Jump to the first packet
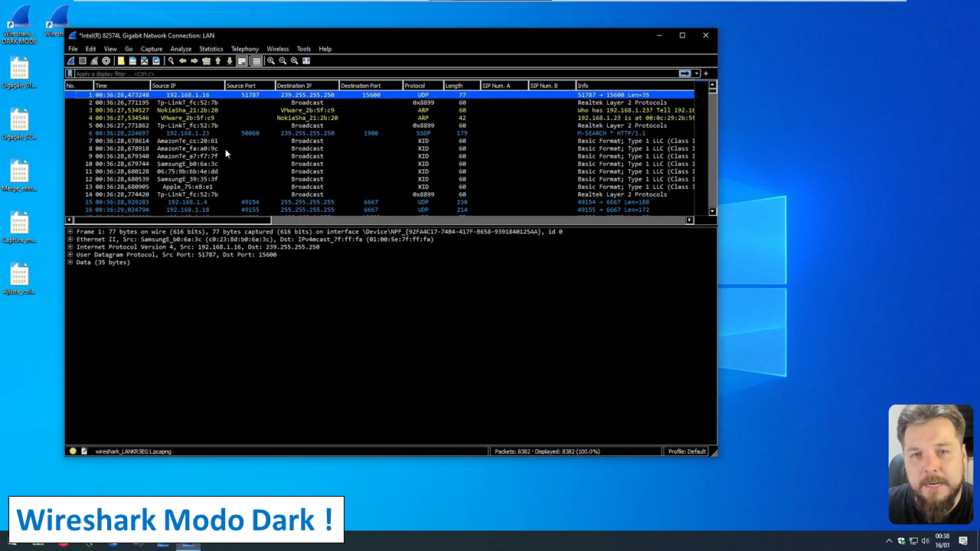Image resolution: width=980 pixels, height=551 pixels. coord(217,61)
